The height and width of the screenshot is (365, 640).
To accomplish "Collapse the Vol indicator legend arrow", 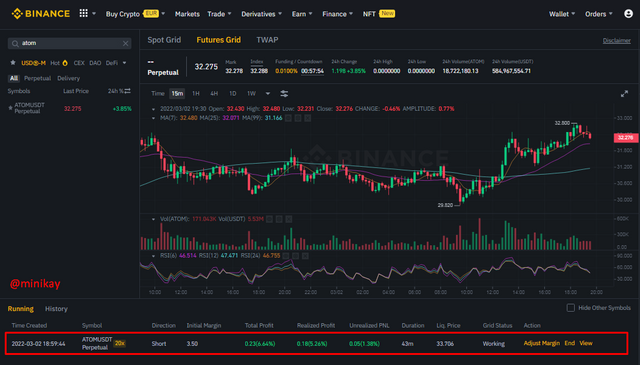I will [x=153, y=219].
